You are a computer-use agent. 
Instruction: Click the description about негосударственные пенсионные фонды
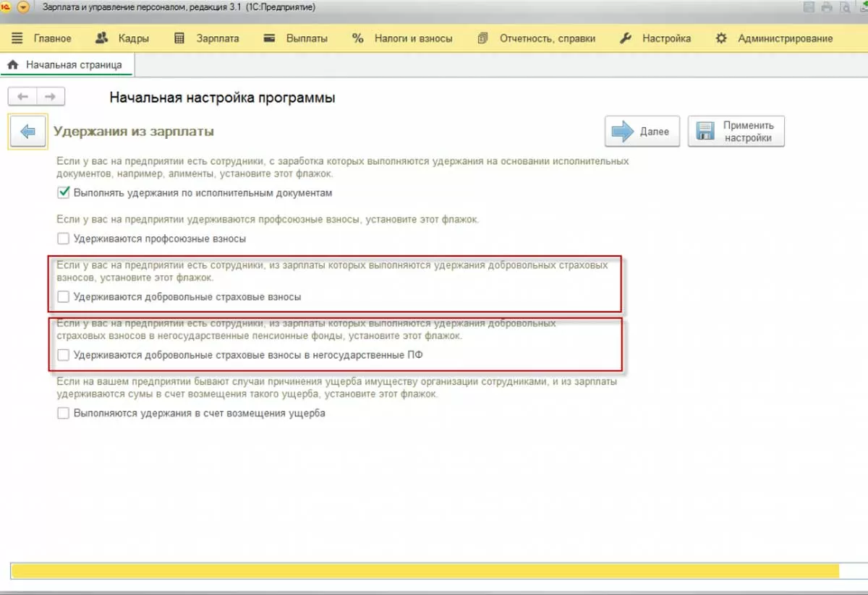click(x=306, y=330)
